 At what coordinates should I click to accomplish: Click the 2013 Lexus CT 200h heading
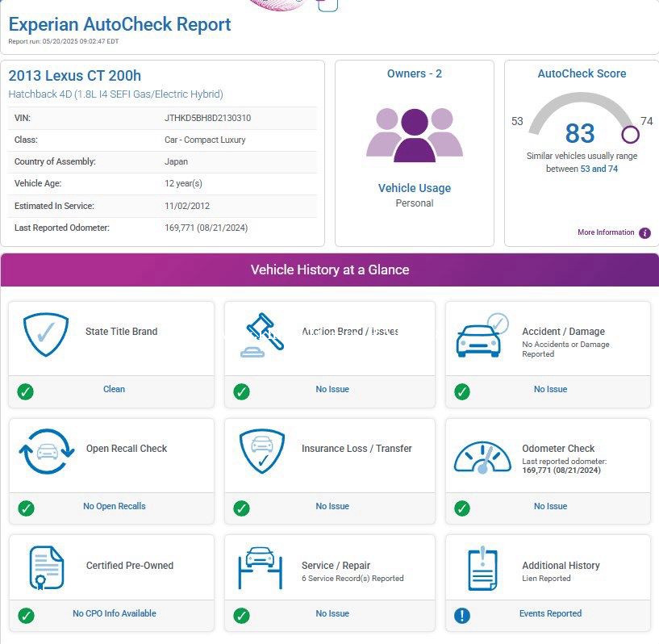(75, 76)
